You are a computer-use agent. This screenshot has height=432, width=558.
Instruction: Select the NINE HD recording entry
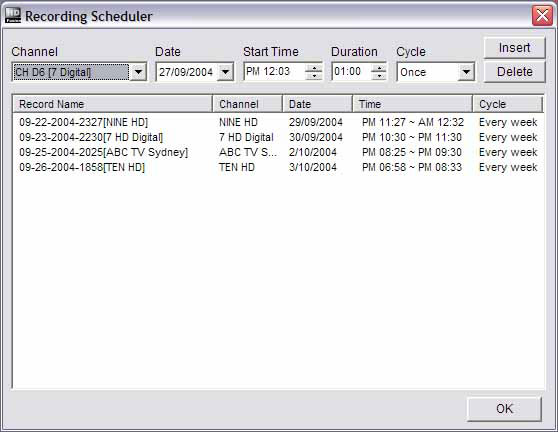tap(278, 122)
